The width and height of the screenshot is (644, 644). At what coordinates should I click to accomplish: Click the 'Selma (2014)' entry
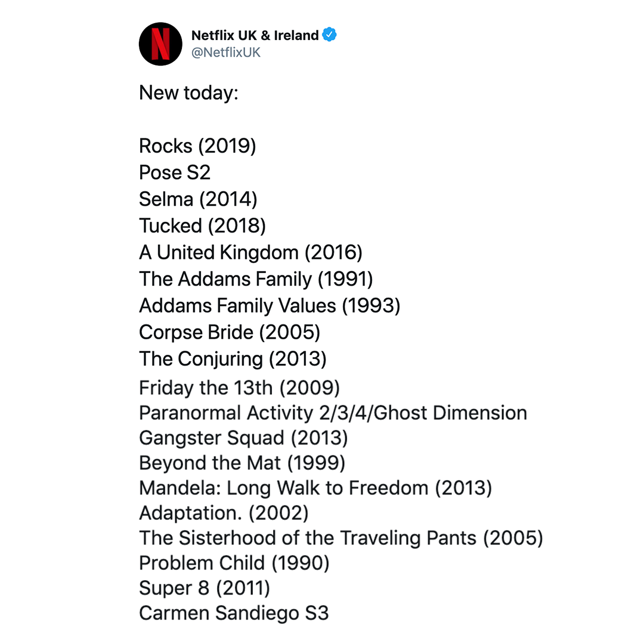[x=199, y=199]
